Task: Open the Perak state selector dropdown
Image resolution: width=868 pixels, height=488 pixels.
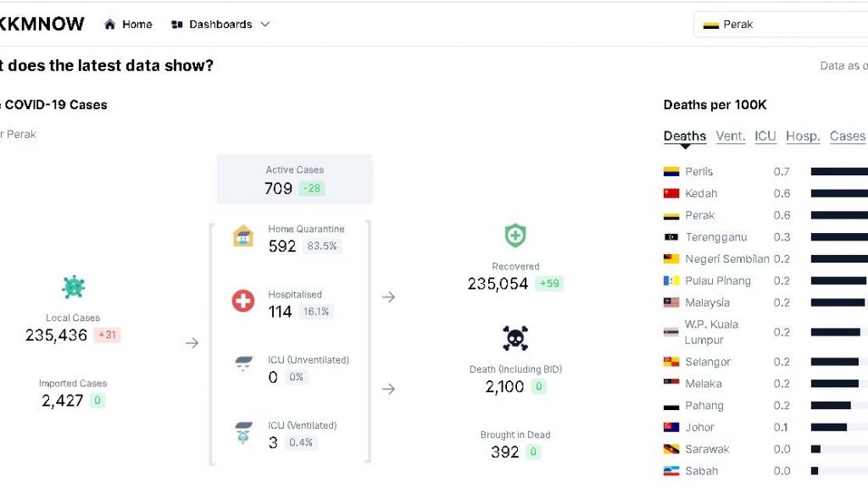Action: point(780,25)
